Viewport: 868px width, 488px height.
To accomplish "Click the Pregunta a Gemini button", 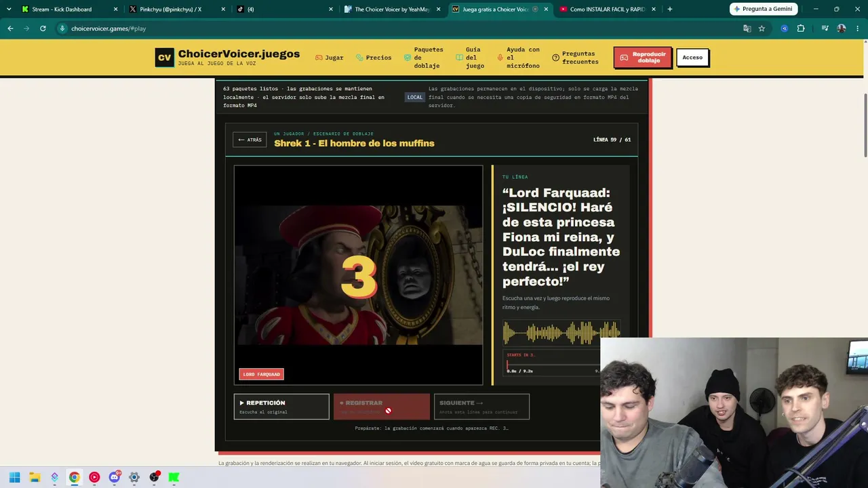I will point(763,9).
